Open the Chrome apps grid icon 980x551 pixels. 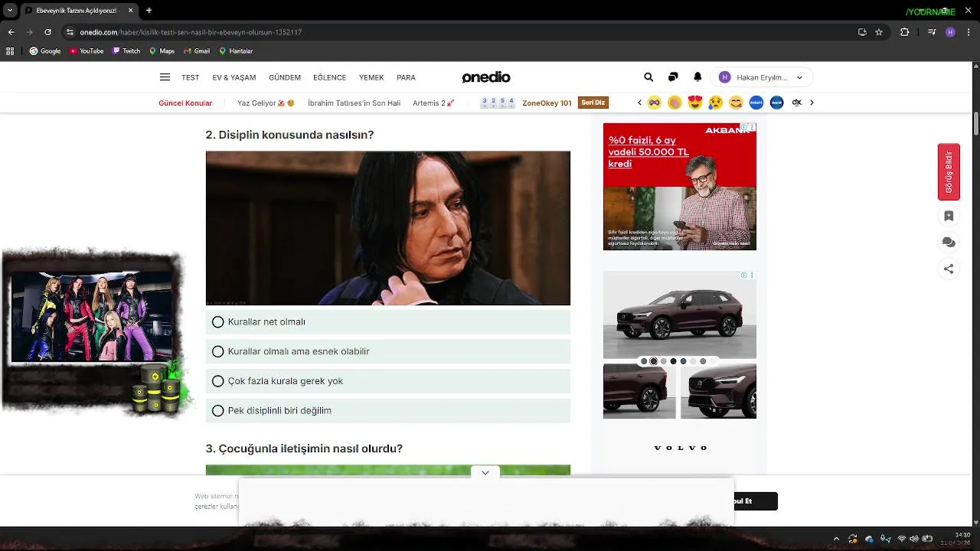point(10,51)
